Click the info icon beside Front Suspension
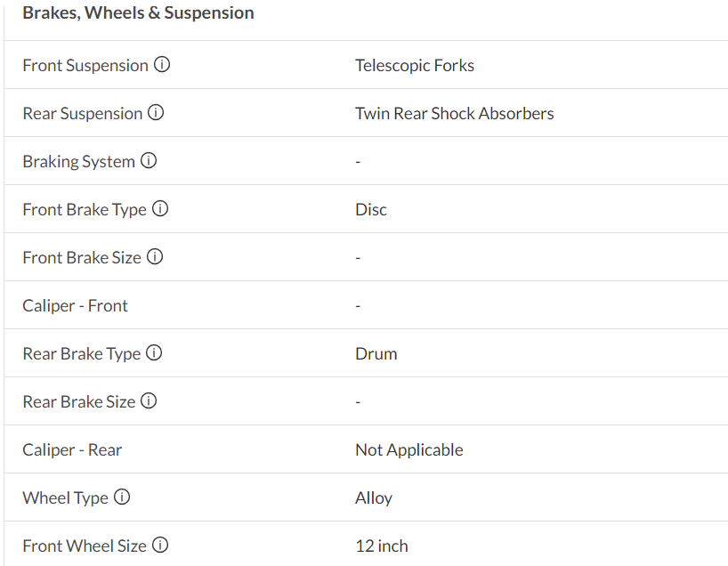 click(x=162, y=65)
